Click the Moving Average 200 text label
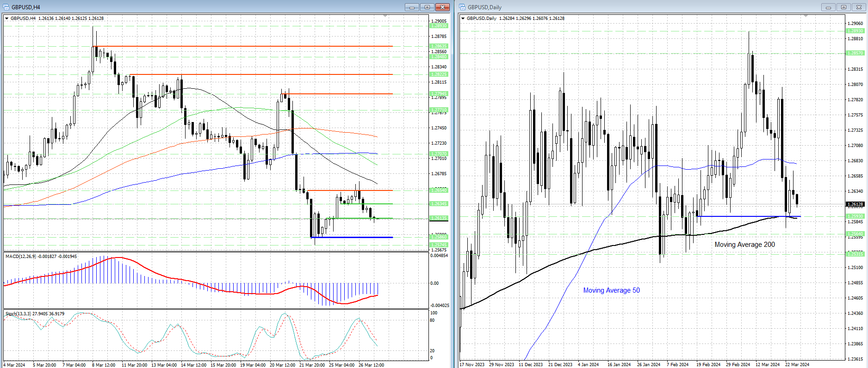868x368 pixels. coord(744,245)
